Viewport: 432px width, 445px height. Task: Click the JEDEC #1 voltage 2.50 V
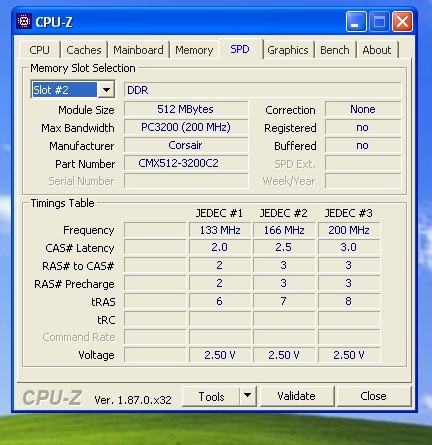[220, 355]
